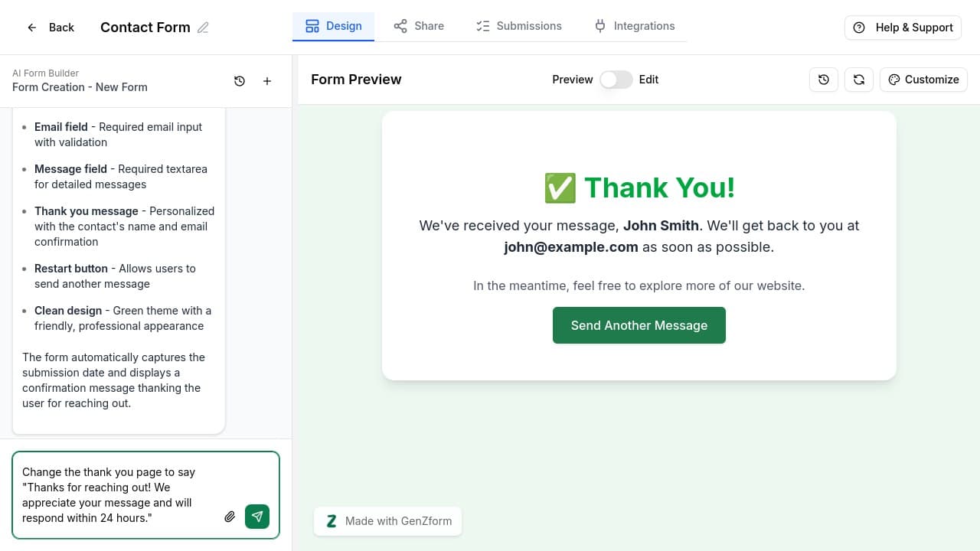Switch to the Share tab
Viewport: 980px width, 551px height.
pos(419,25)
